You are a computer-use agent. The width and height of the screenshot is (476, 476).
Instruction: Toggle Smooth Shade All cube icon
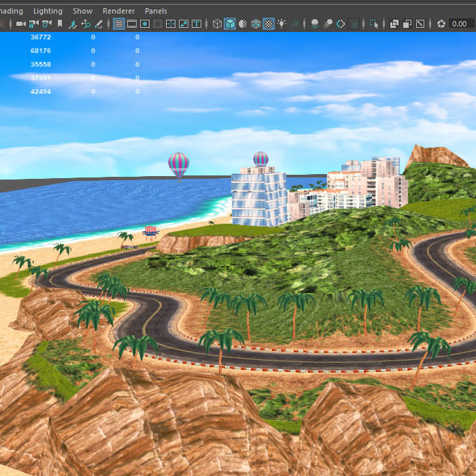click(x=230, y=24)
